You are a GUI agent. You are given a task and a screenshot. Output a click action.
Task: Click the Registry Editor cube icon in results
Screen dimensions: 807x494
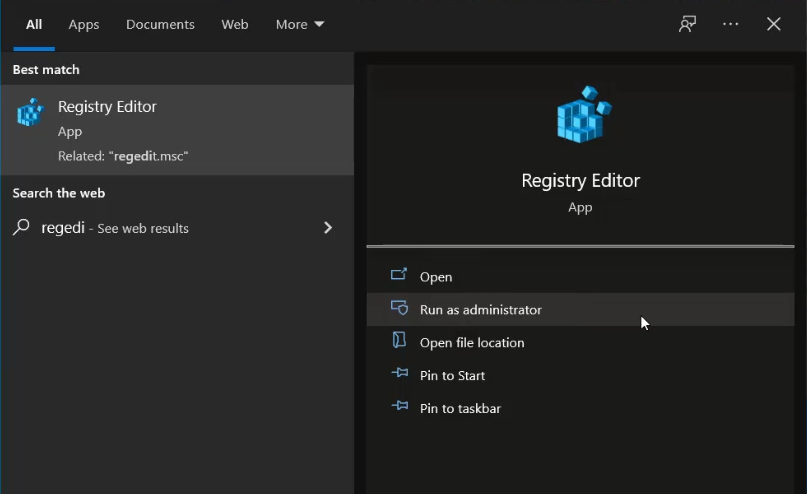point(30,112)
